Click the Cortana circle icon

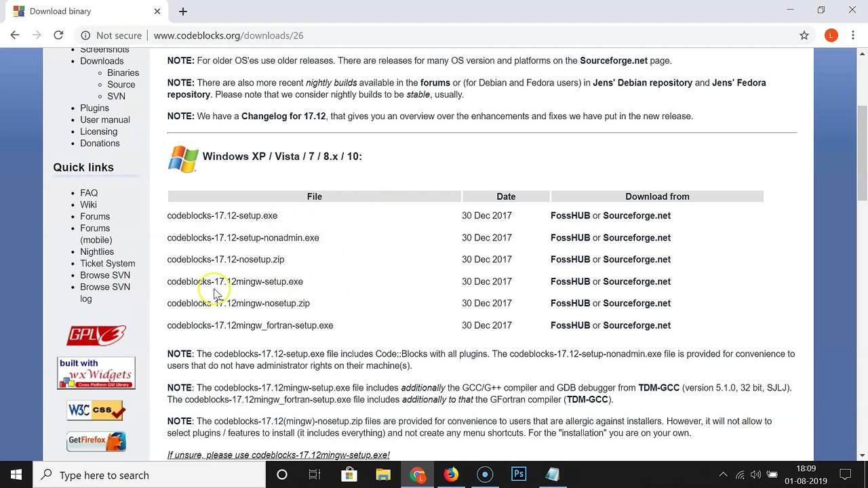[x=282, y=474]
